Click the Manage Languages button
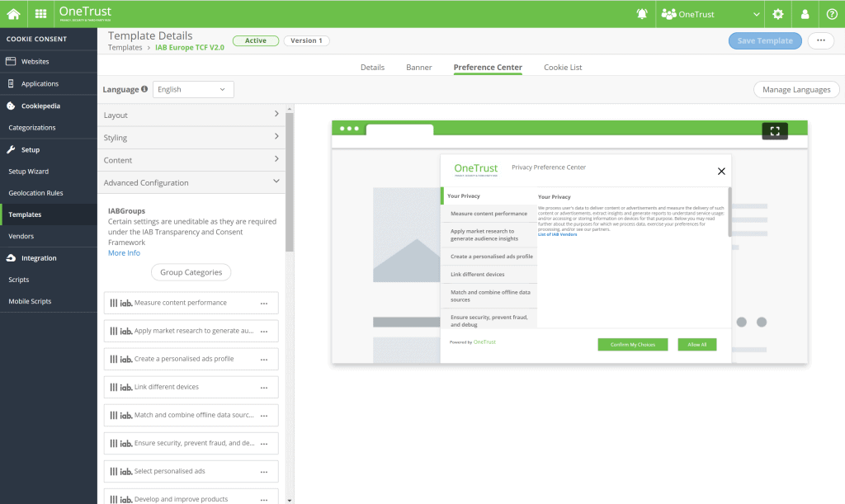Image resolution: width=845 pixels, height=504 pixels. [796, 89]
